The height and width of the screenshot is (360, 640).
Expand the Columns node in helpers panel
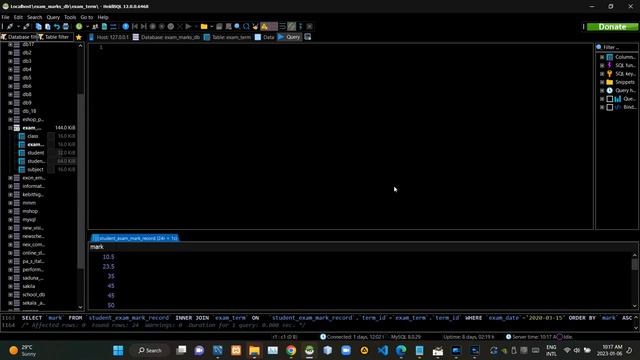pos(602,57)
